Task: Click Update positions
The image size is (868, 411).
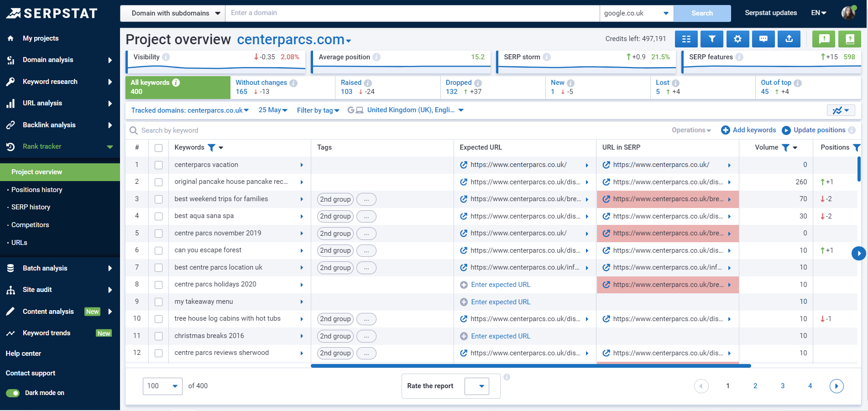Action: [x=817, y=130]
